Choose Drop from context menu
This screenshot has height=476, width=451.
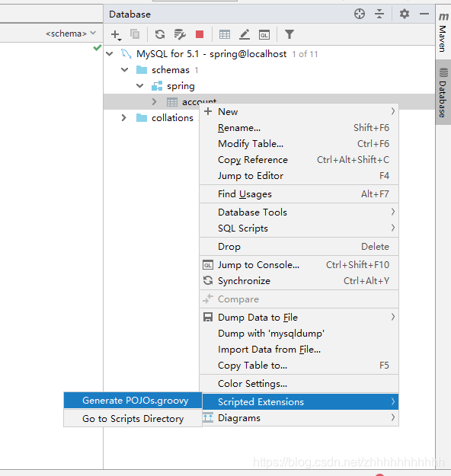[299, 247]
